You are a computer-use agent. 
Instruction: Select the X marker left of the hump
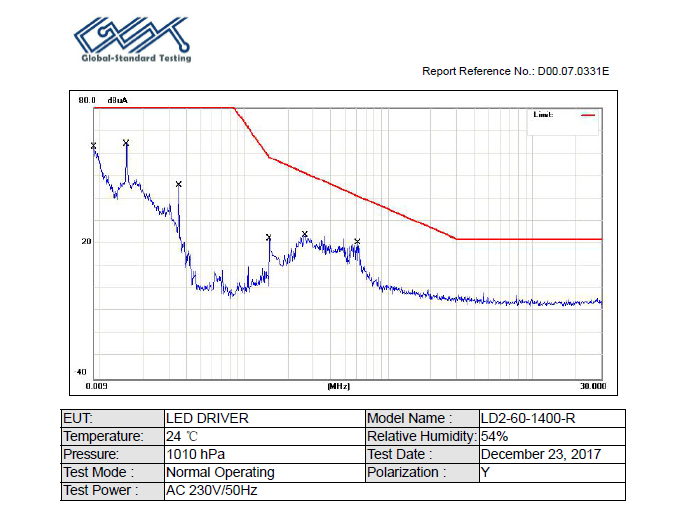[x=268, y=237]
